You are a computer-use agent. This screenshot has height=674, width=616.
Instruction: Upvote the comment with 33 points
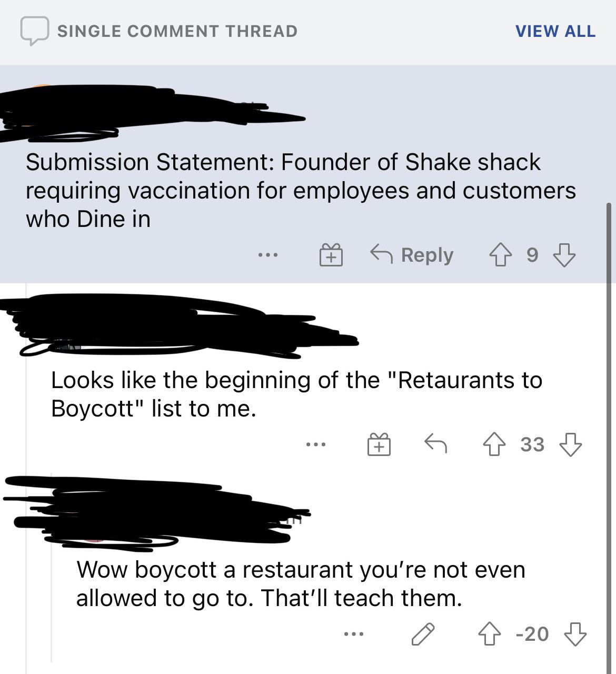pyautogui.click(x=494, y=444)
